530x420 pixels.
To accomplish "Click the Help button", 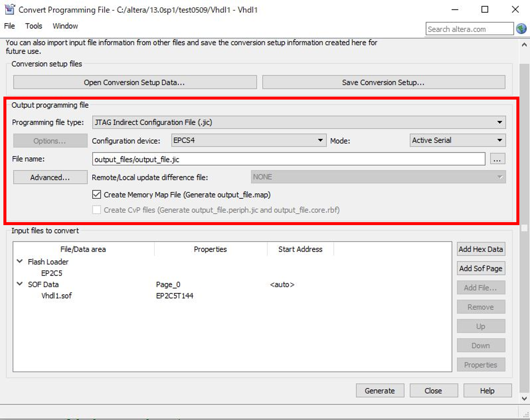I will click(x=487, y=391).
